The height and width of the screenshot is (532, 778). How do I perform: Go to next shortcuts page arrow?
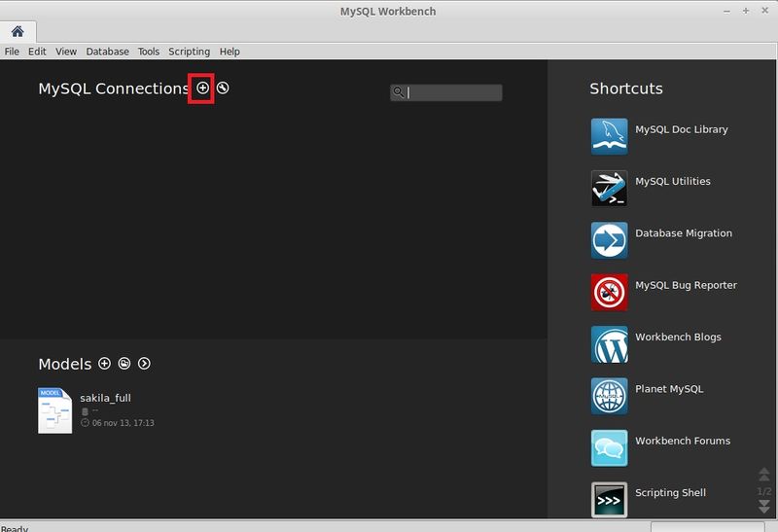click(764, 507)
